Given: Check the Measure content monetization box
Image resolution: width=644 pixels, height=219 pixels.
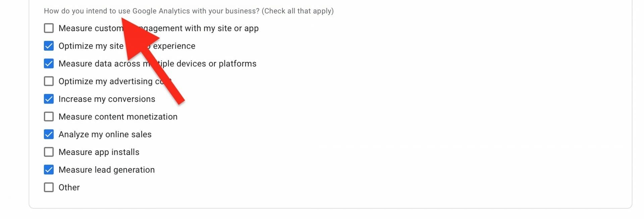Looking at the screenshot, I should point(49,116).
